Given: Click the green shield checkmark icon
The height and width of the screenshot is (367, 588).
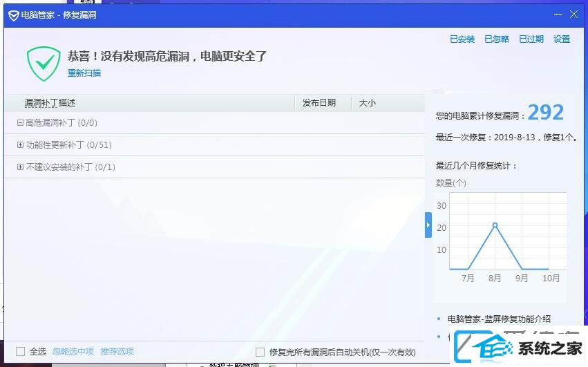Looking at the screenshot, I should point(44,64).
